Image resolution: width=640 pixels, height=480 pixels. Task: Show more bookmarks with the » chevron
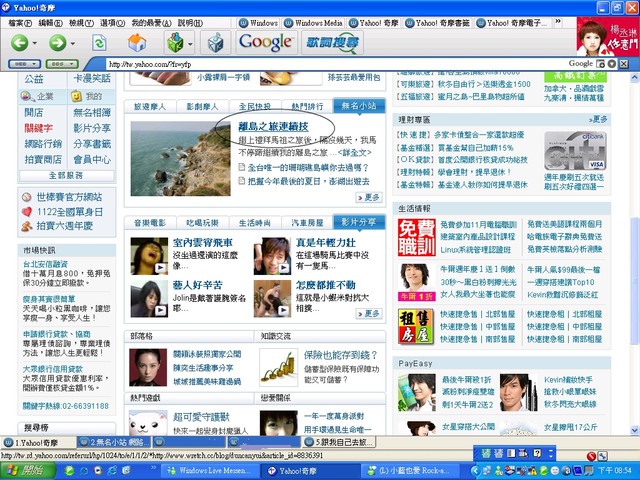click(558, 22)
